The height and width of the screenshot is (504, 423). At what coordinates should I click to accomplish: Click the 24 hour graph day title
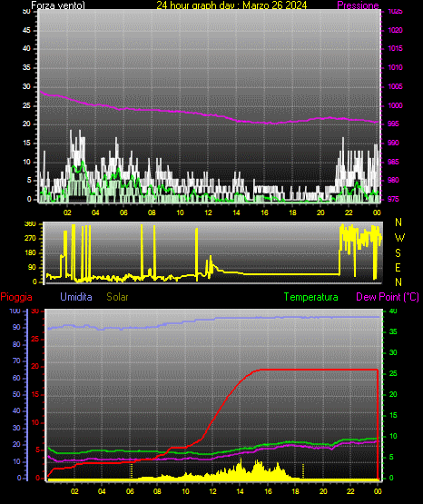coord(231,5)
